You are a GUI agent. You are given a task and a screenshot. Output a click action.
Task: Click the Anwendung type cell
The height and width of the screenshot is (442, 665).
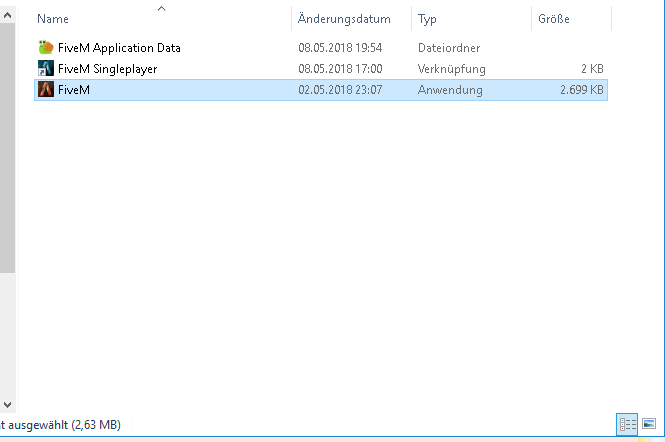450,90
